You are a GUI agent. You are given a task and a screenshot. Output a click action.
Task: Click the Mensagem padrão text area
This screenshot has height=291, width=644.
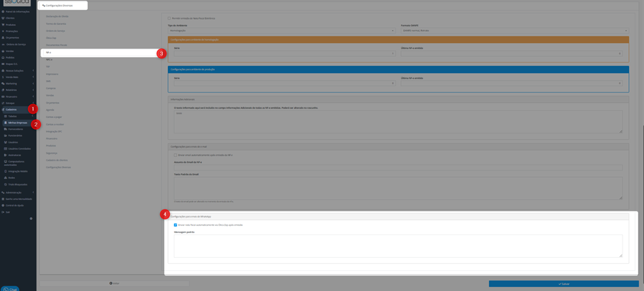pos(398,246)
